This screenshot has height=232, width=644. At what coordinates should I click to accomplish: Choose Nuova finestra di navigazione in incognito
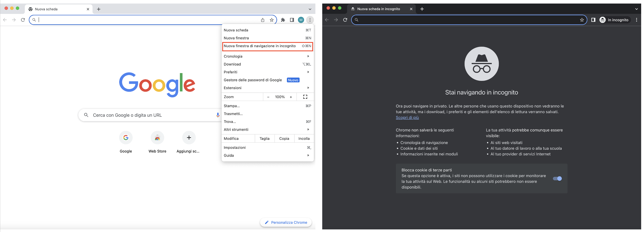tap(267, 46)
